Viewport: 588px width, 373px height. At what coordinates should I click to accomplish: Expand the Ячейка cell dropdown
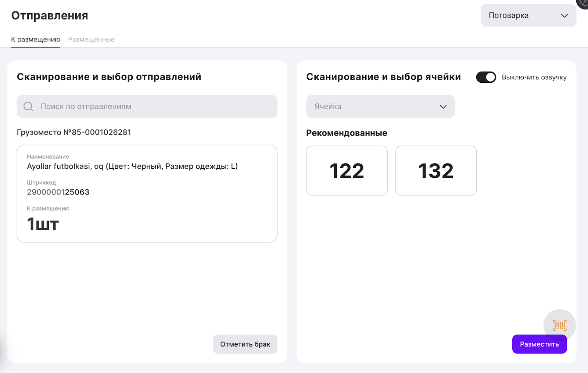[380, 107]
